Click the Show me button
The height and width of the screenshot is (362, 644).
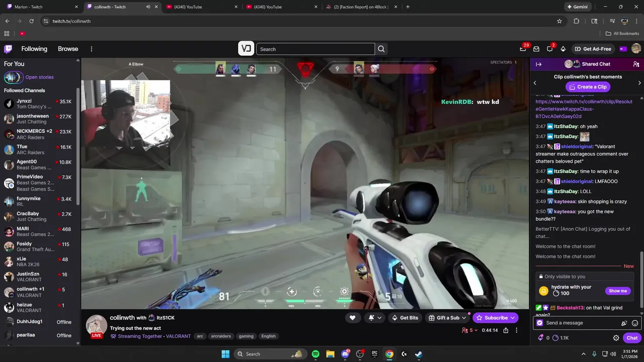click(x=618, y=291)
